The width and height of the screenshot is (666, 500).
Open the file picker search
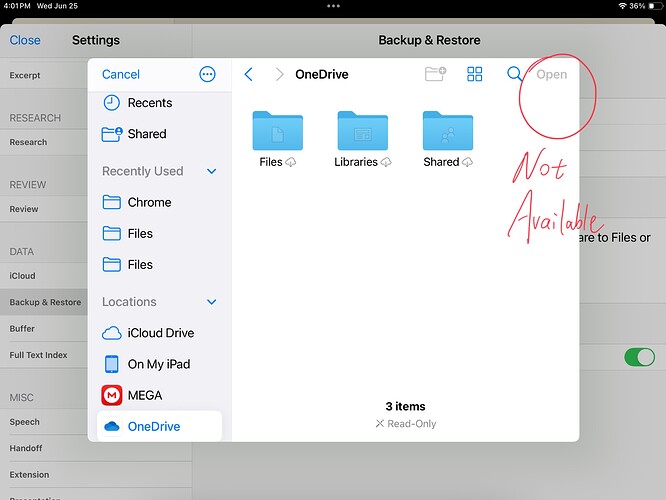[x=514, y=74]
